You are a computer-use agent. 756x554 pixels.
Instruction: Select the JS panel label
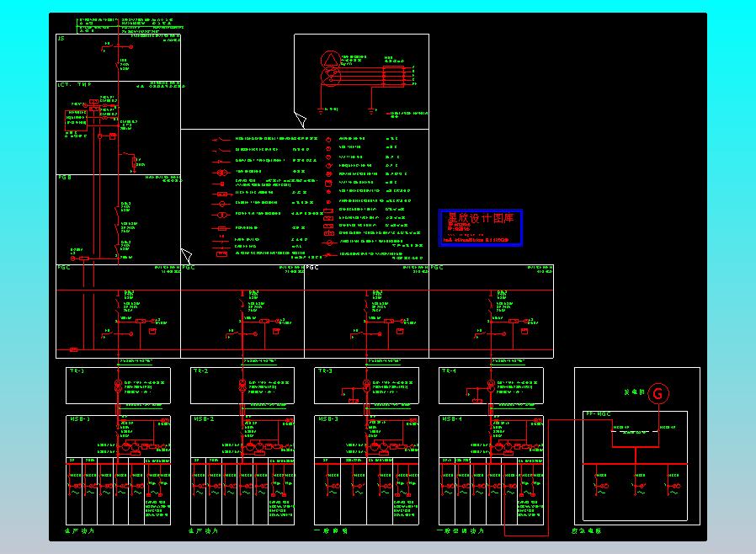pos(61,39)
